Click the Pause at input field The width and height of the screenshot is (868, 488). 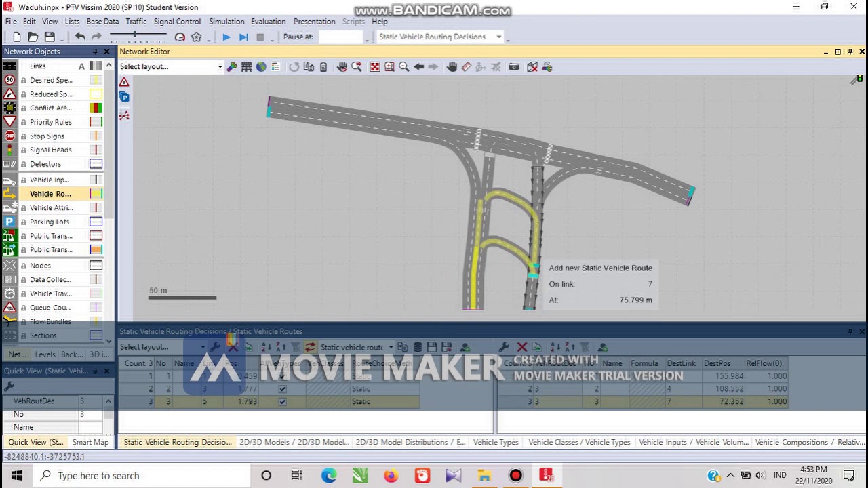click(341, 37)
